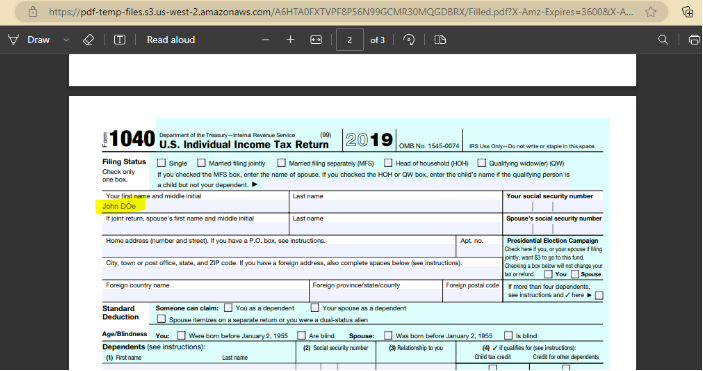Check You: Were born before January 2, 1955
The image size is (703, 371).
point(181,336)
